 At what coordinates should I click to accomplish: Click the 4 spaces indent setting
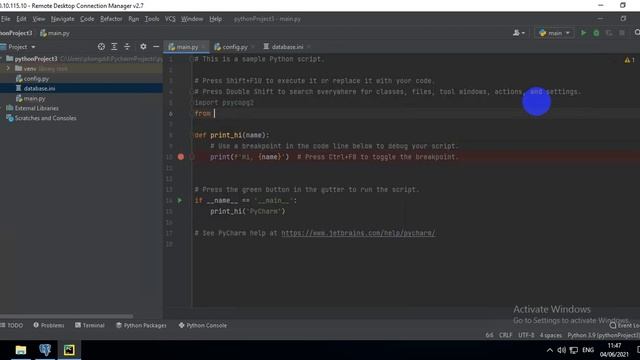pos(551,335)
